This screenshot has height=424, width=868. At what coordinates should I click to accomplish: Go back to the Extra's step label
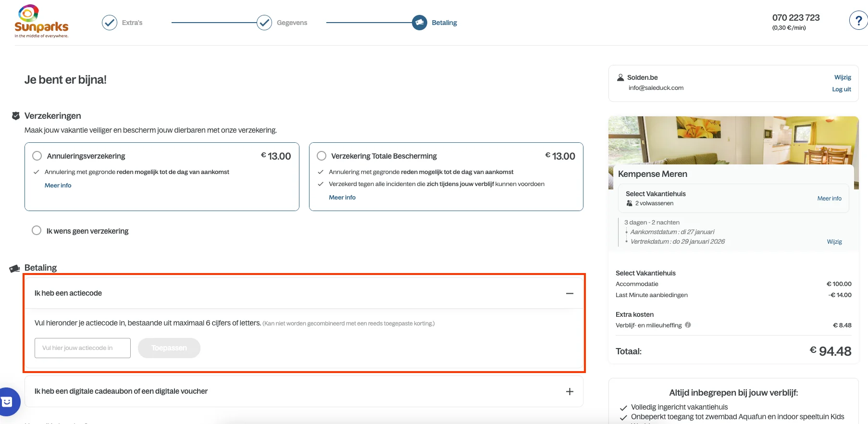pyautogui.click(x=132, y=23)
